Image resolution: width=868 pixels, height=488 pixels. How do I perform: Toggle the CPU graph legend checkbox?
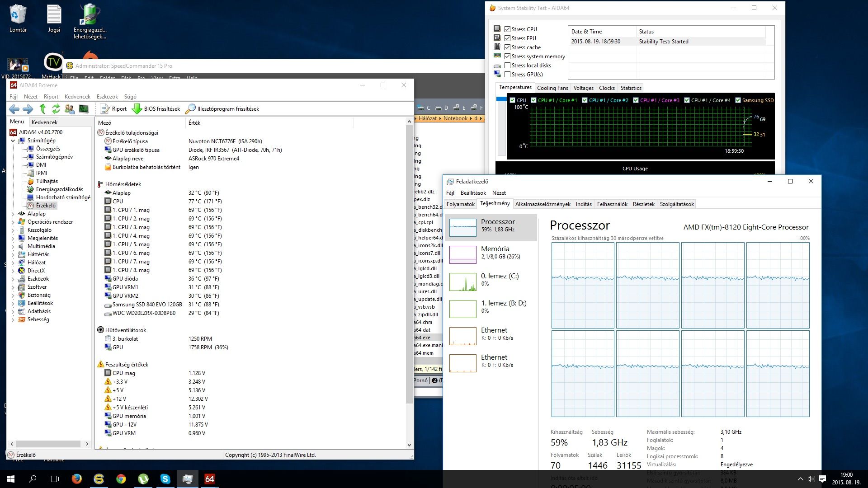(x=512, y=100)
